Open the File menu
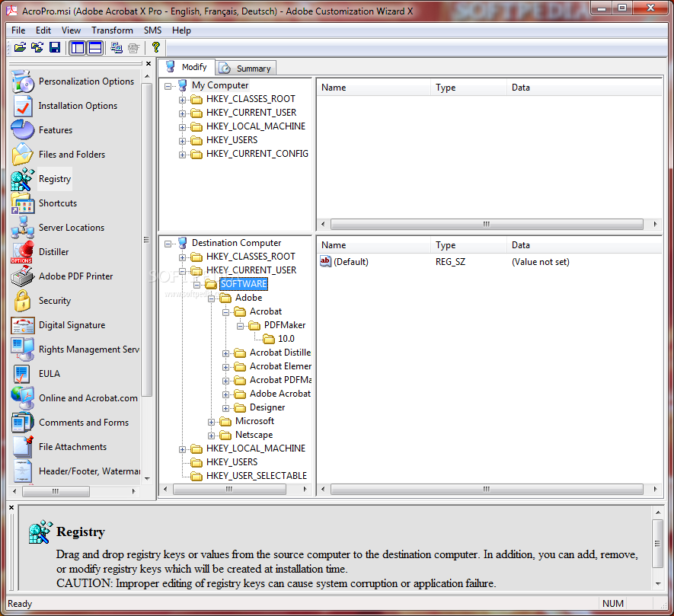Viewport: 674px width, 616px height. pos(18,30)
